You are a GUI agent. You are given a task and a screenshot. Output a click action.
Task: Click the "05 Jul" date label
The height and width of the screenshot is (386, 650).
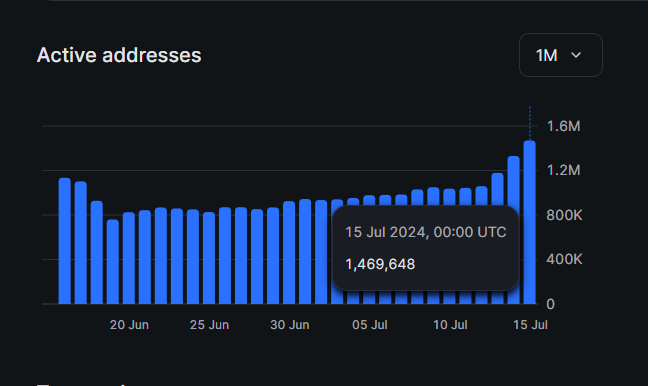pyautogui.click(x=370, y=325)
